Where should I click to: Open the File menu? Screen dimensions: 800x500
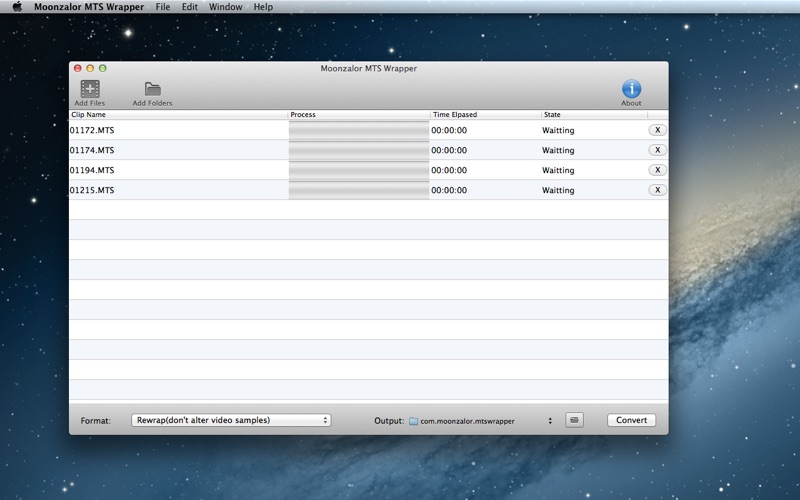coord(163,7)
